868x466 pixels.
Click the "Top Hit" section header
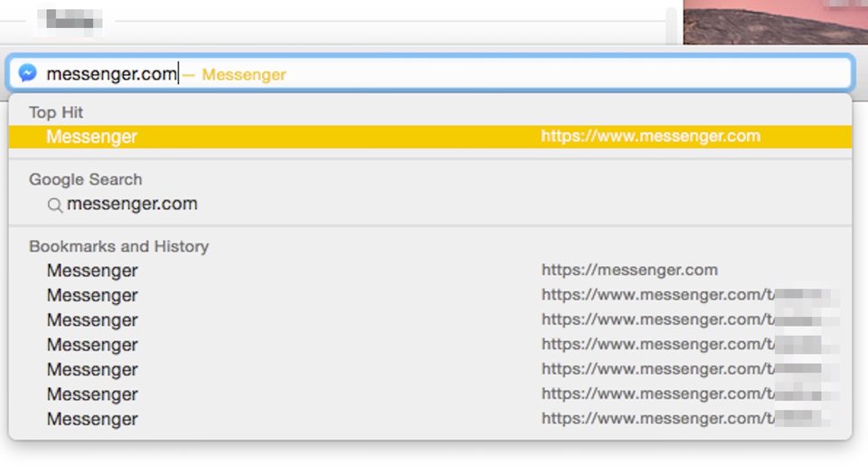click(x=56, y=112)
